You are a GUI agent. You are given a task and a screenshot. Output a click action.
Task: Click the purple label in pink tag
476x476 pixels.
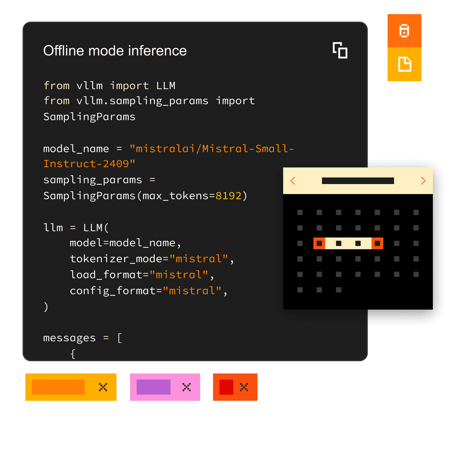[154, 387]
